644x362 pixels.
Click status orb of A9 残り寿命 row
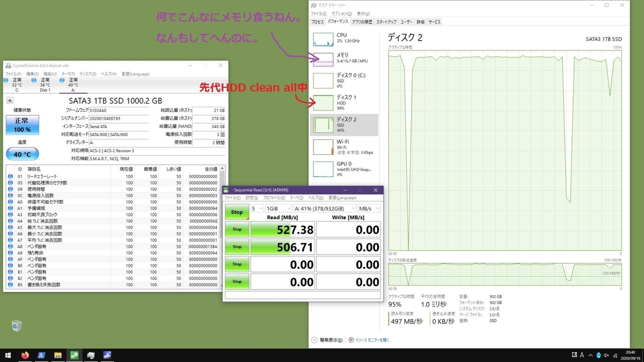pos(10,253)
